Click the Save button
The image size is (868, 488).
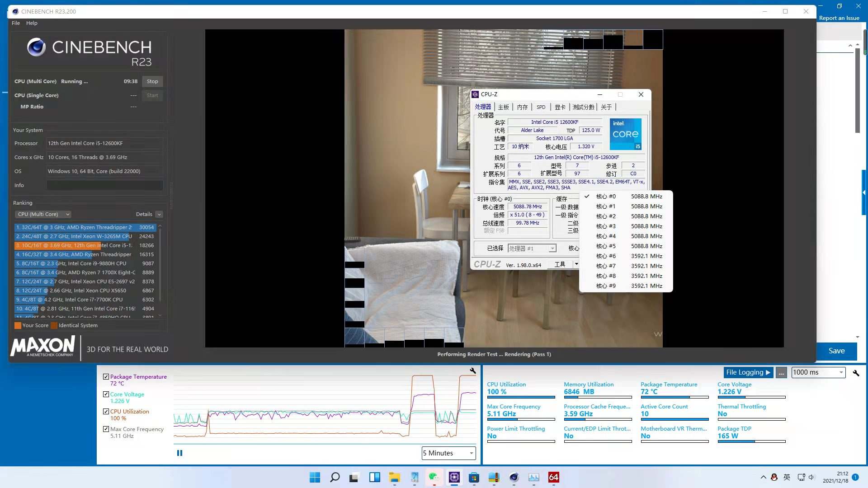click(x=836, y=351)
